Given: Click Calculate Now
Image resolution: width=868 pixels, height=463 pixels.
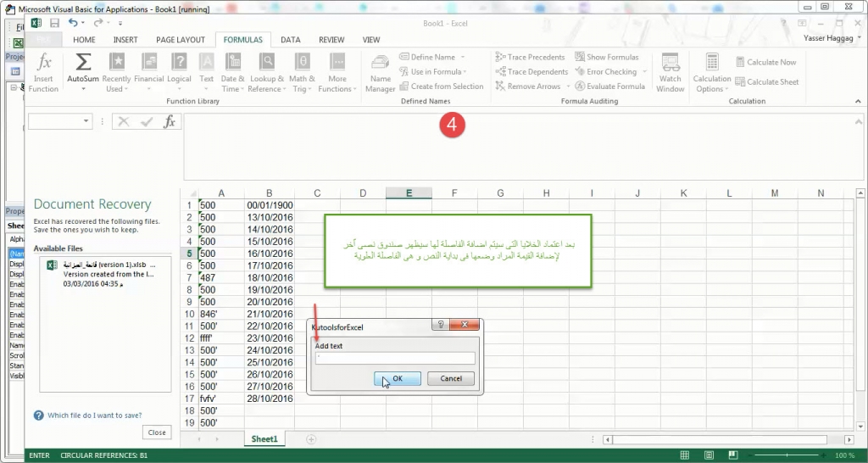Looking at the screenshot, I should pos(765,62).
